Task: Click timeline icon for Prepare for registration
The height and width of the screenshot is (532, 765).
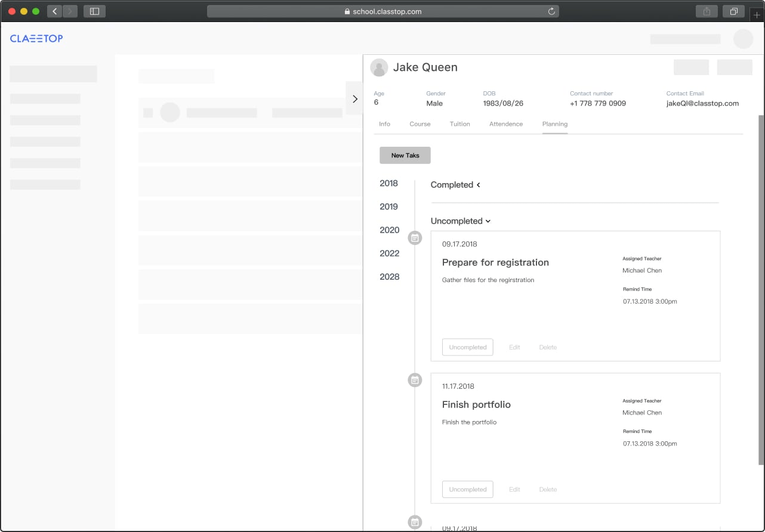Action: (415, 238)
